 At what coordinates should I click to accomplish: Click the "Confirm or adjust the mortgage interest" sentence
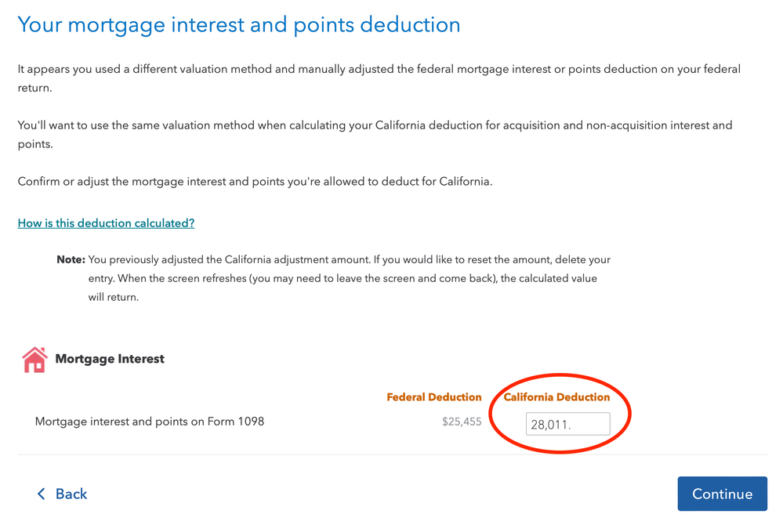255,182
